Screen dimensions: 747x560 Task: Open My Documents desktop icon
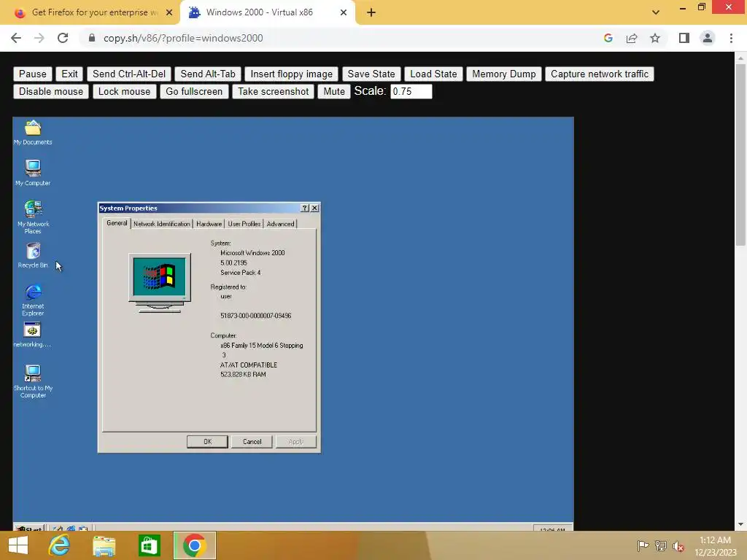click(32, 133)
